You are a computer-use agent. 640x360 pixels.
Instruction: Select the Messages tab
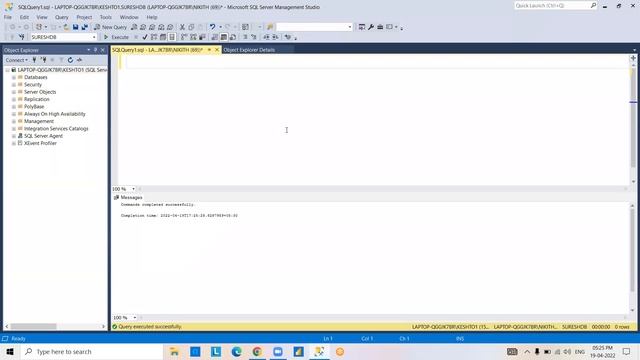(128, 197)
